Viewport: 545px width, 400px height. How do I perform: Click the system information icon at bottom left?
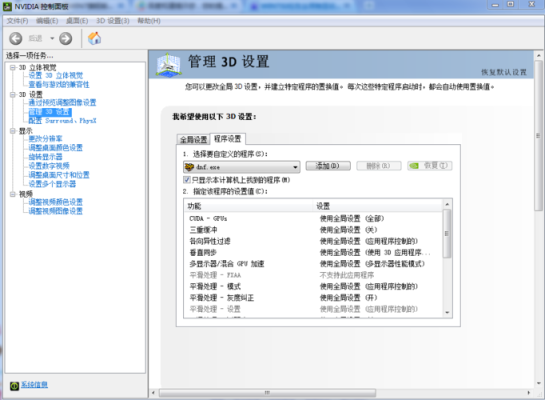pos(14,385)
